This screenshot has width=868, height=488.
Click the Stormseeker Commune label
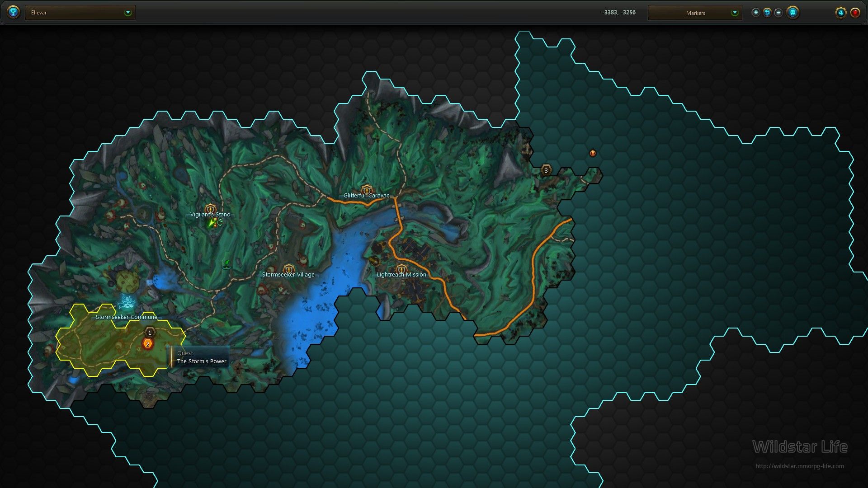127,317
